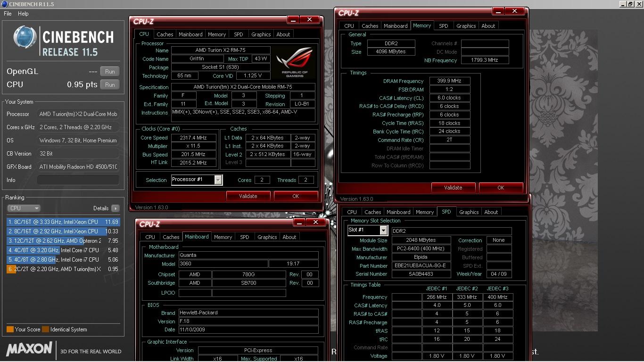Expand ranking Details arrow button
644x362 pixels.
click(116, 208)
